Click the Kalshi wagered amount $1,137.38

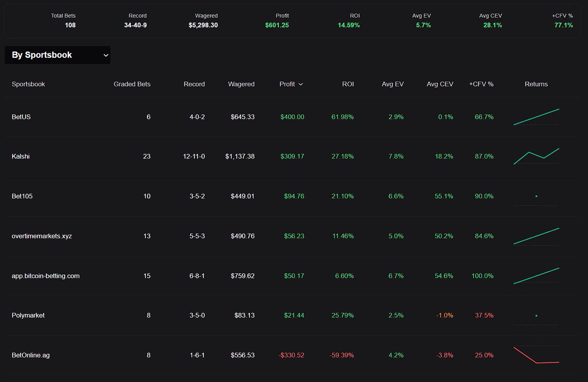240,157
